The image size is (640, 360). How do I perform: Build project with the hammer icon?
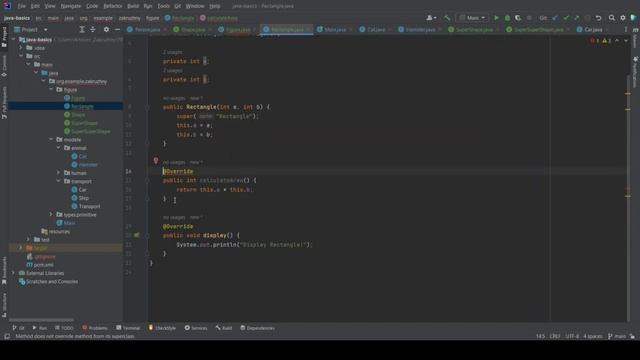click(447, 18)
